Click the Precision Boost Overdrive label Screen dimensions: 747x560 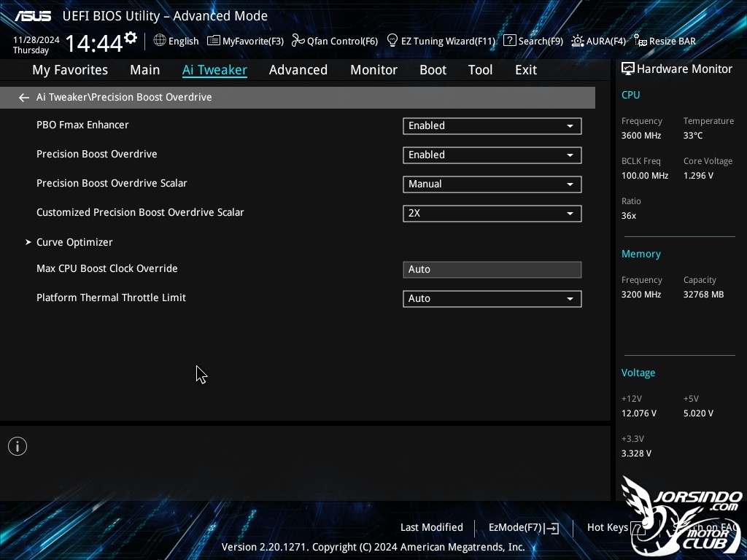point(97,154)
